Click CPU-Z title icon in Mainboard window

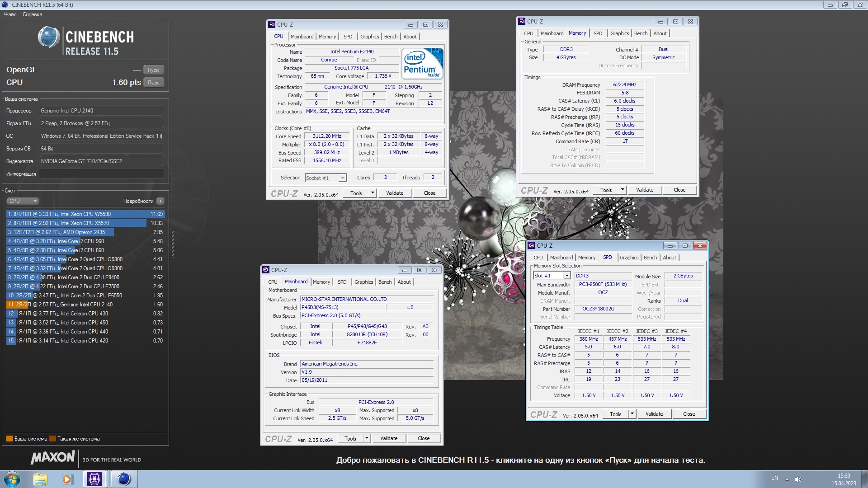(x=266, y=270)
